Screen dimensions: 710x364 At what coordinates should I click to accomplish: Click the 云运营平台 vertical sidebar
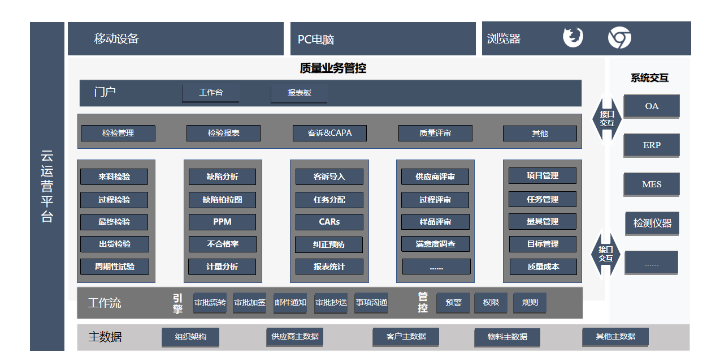pos(47,187)
